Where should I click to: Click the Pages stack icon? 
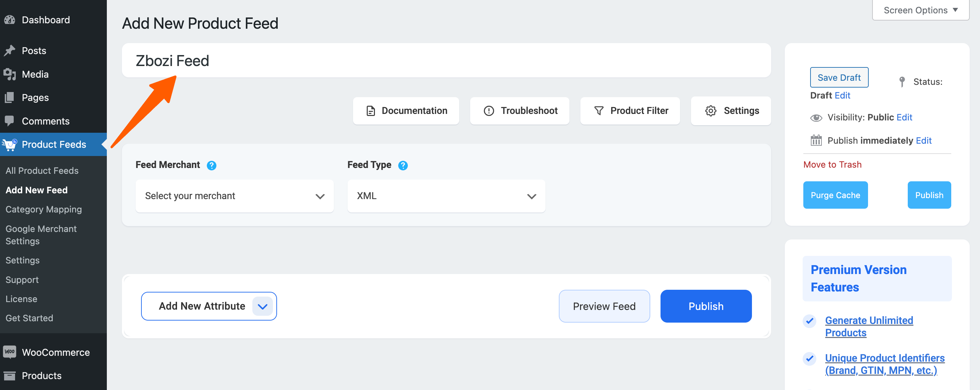click(x=10, y=98)
